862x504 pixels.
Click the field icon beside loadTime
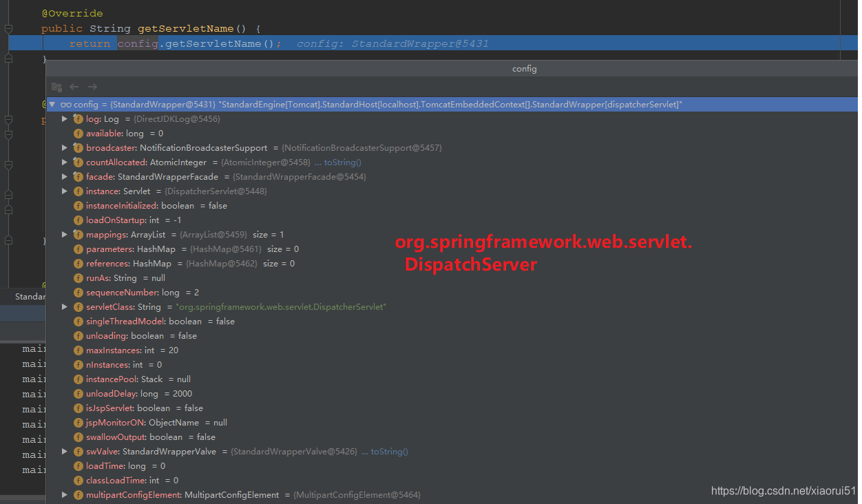coord(78,466)
